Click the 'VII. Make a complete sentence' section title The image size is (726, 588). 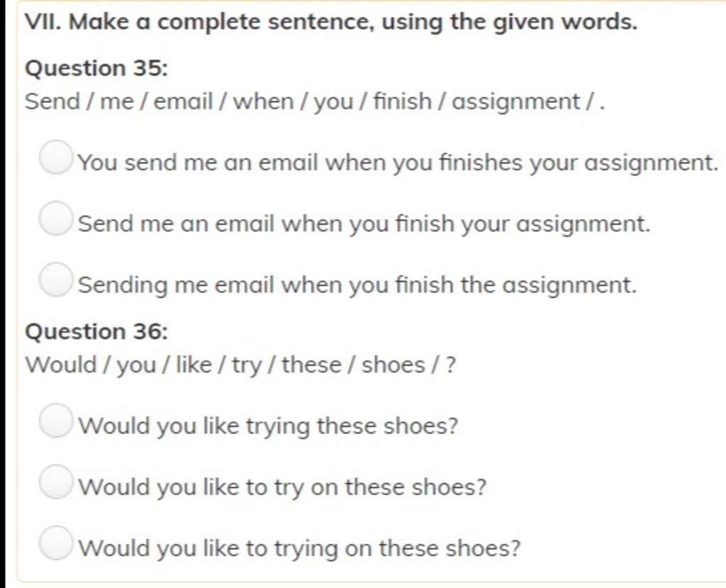(x=331, y=22)
